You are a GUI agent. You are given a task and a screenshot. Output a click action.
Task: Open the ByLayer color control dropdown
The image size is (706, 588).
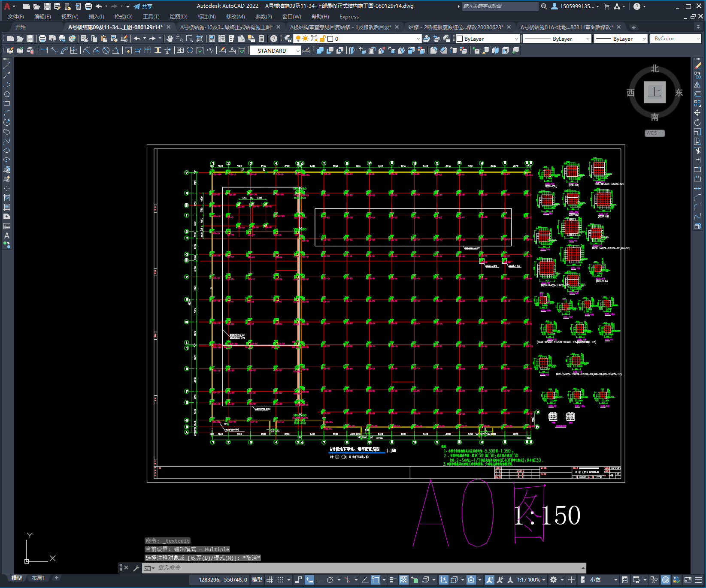(x=488, y=39)
